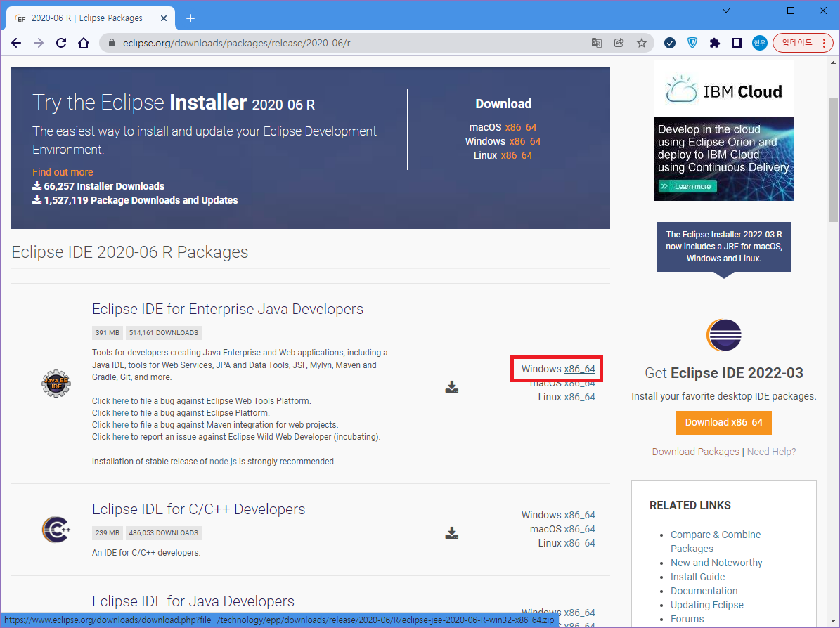Click the 514,161 DOWNLOADS badge
This screenshot has width=840, height=628.
163,332
